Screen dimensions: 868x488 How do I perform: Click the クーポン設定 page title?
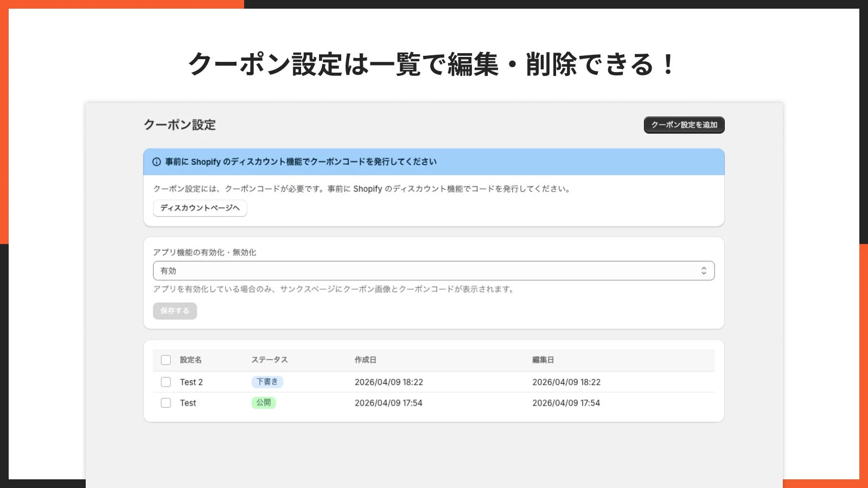point(180,125)
